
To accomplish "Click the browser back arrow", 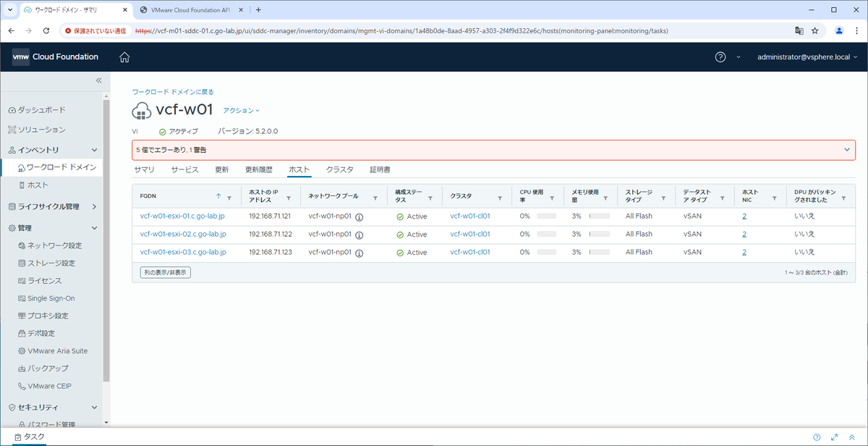I will (12, 31).
